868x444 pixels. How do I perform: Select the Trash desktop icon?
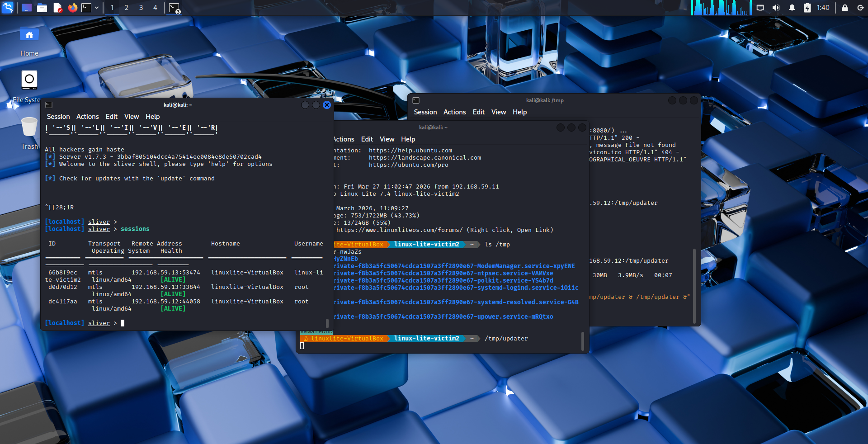29,133
